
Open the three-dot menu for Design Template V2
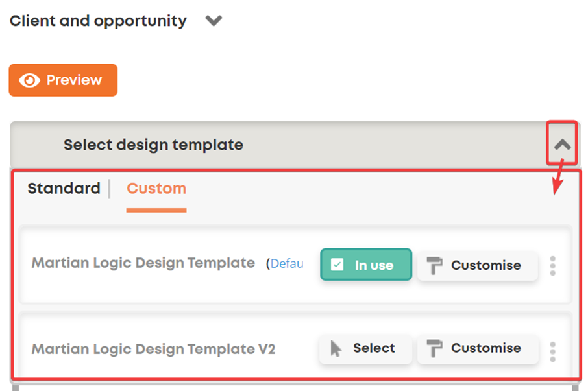(x=552, y=351)
